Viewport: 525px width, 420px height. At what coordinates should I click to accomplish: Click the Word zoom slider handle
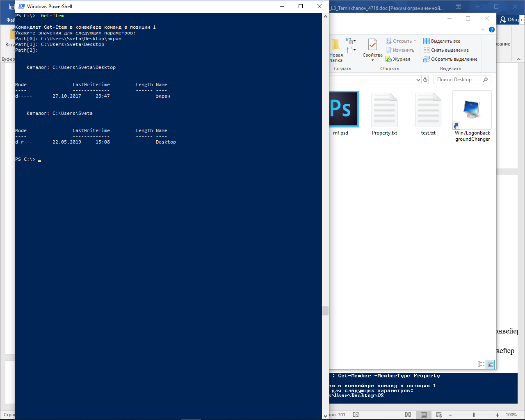(474, 415)
